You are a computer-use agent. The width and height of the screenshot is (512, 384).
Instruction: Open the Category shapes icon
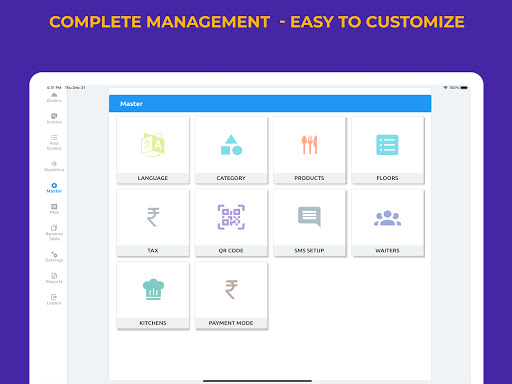point(231,145)
